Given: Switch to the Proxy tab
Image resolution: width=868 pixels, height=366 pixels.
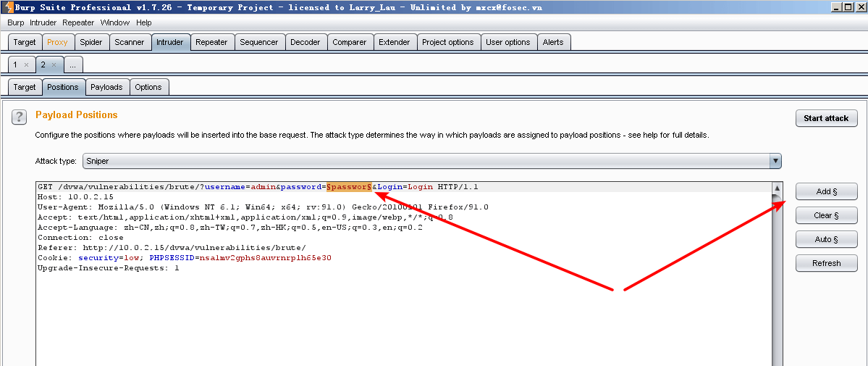Looking at the screenshot, I should coord(57,42).
